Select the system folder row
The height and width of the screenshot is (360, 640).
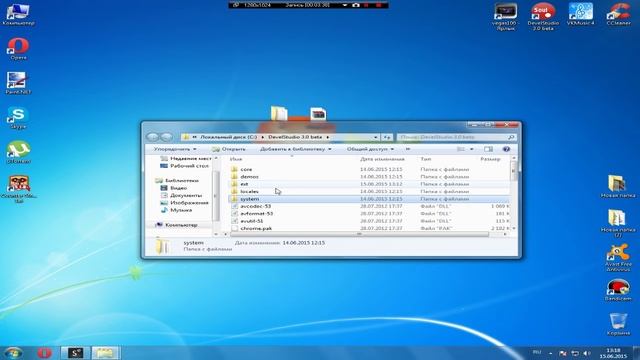click(x=368, y=199)
